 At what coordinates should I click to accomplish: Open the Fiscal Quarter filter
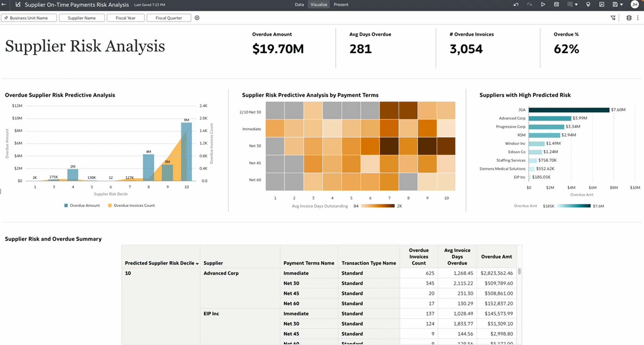pos(169,18)
